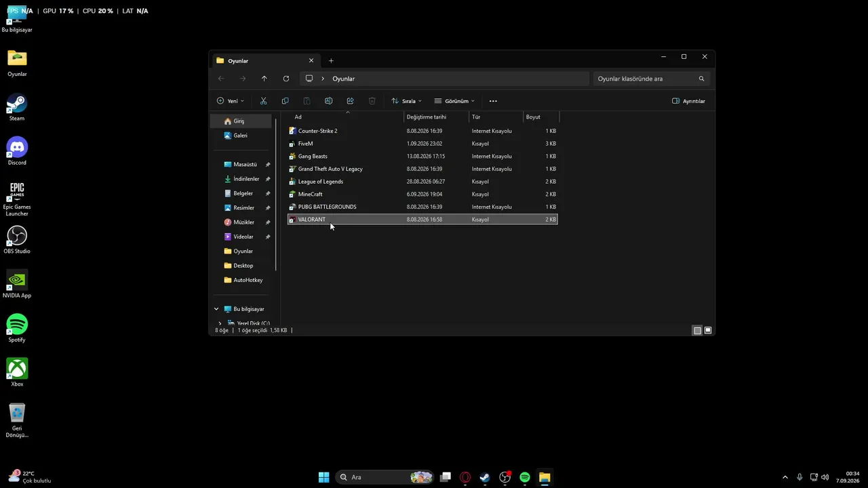Screen dimensions: 868x488
Task: Sort by the Boyut column header
Action: point(540,117)
